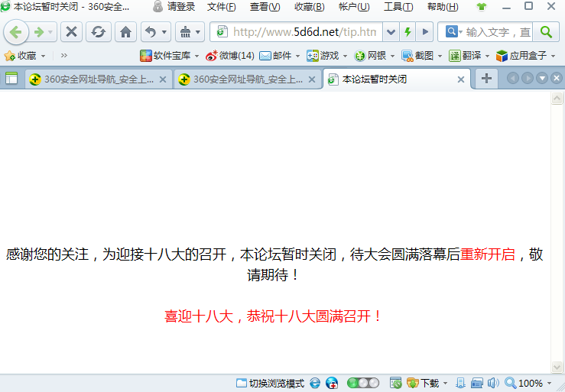565x392 pixels.
Task: Click the globe with red cross icon
Action: (332, 383)
